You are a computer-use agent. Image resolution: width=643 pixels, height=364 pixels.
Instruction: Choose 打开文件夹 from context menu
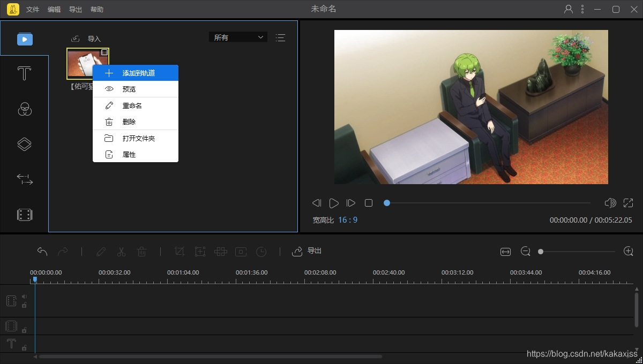tap(136, 138)
